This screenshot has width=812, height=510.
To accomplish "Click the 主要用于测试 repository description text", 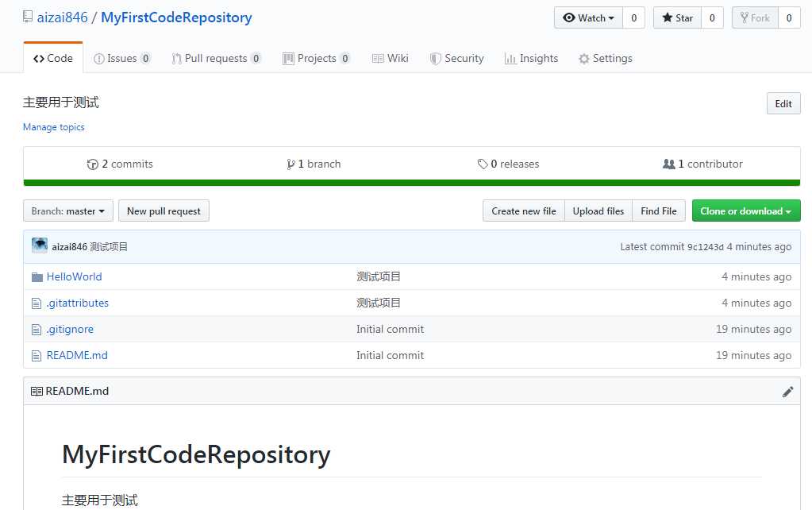I will pos(61,102).
